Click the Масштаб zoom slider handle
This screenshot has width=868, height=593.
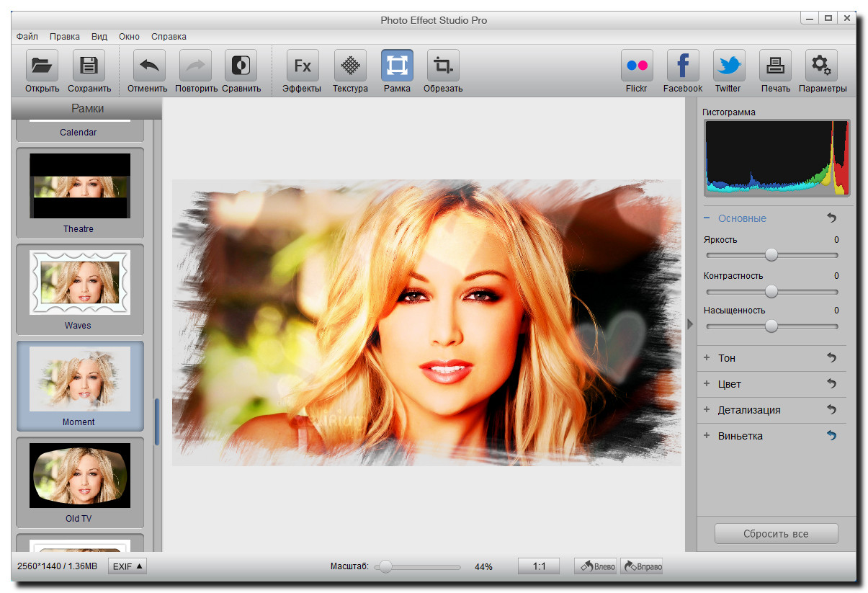tap(385, 567)
